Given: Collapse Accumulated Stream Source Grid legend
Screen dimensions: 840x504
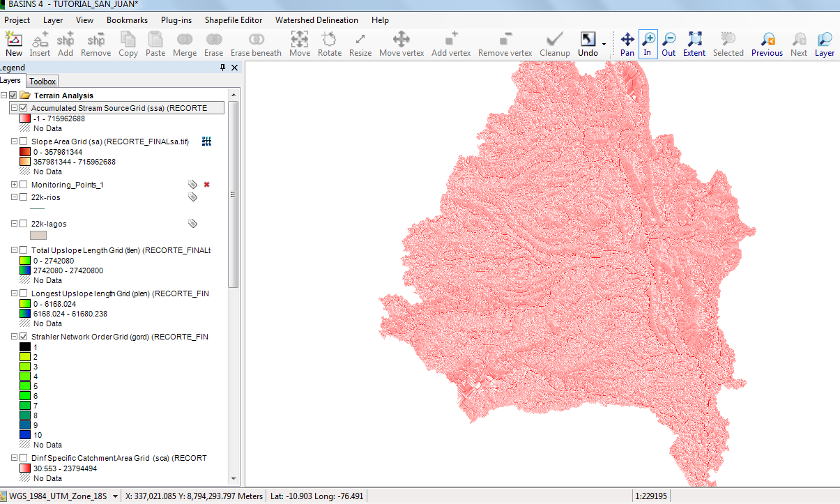Looking at the screenshot, I should point(15,108).
